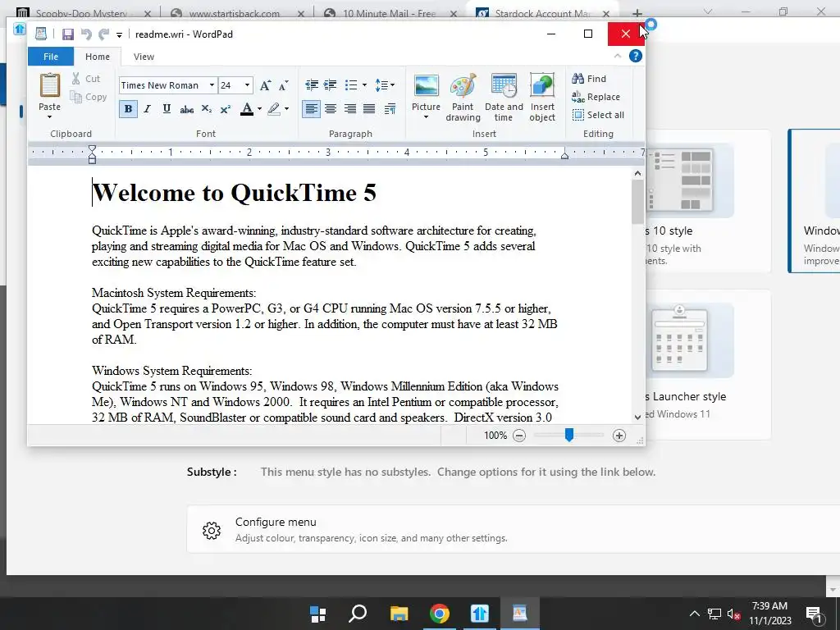This screenshot has height=630, width=840.
Task: Select Align text left
Action: tap(311, 109)
